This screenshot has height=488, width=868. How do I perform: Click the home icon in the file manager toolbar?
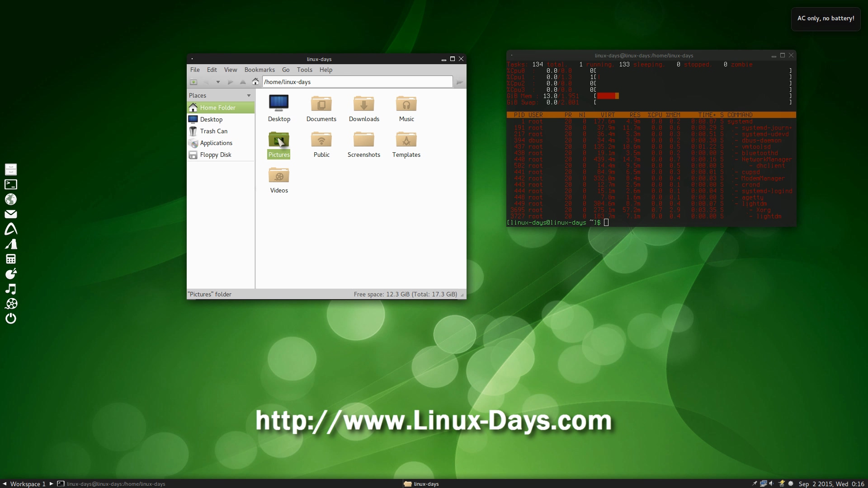(x=255, y=81)
